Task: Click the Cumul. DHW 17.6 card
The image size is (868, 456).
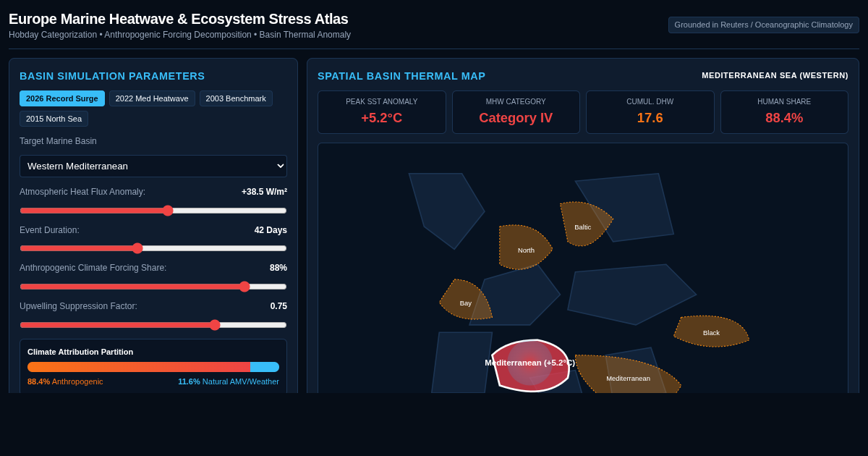Action: coord(650,112)
